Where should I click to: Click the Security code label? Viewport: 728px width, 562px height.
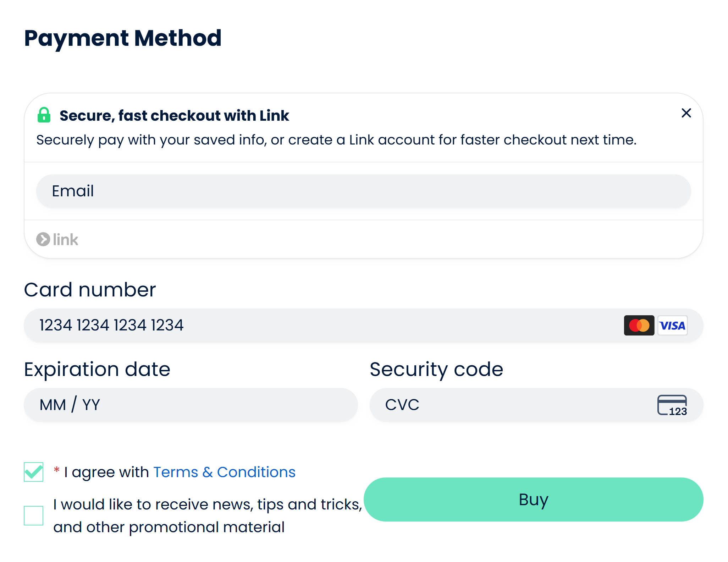coord(436,369)
